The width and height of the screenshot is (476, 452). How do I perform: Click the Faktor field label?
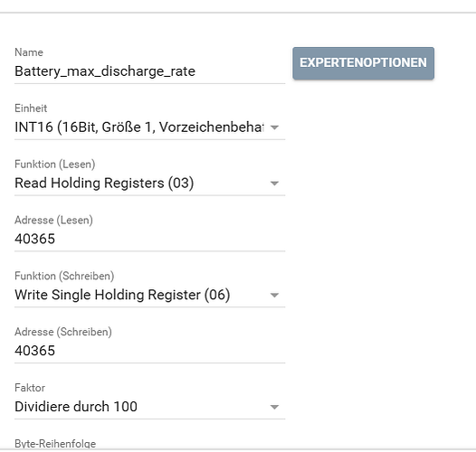tap(30, 388)
